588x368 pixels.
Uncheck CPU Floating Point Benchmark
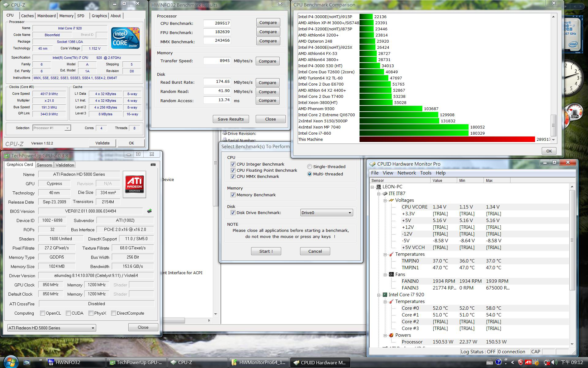click(x=233, y=171)
